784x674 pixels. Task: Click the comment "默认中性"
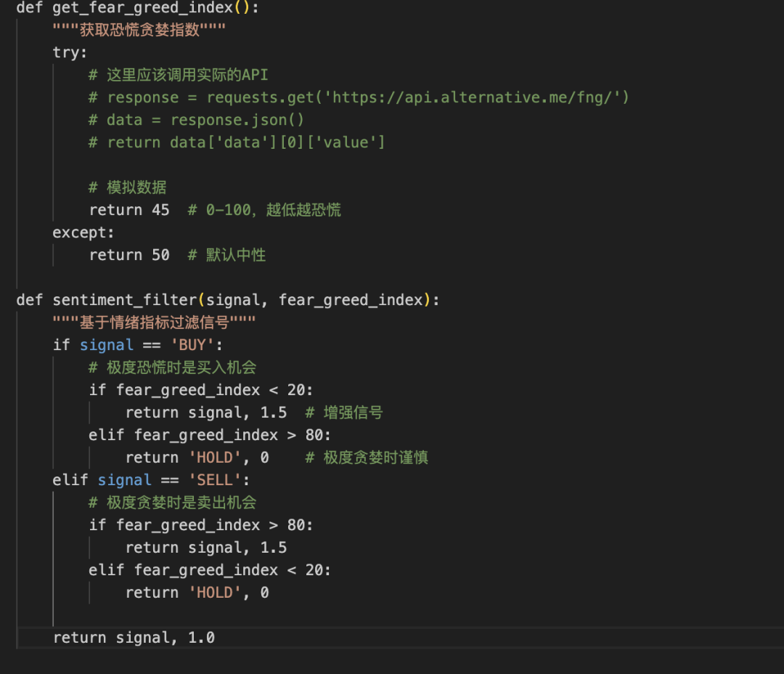227,255
